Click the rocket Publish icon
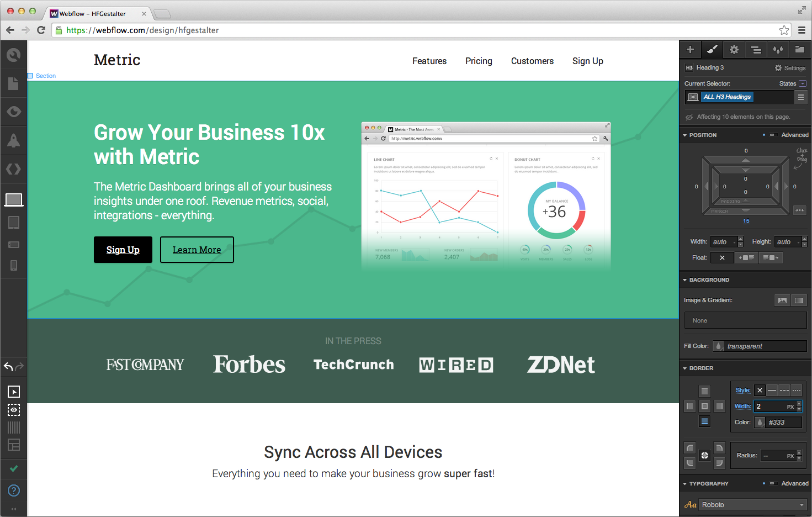The image size is (812, 517). [x=13, y=140]
